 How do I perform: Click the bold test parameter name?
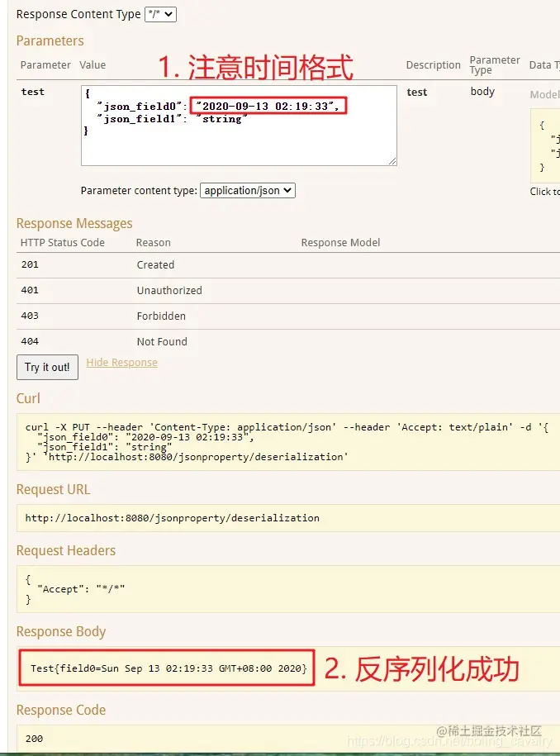(x=33, y=92)
